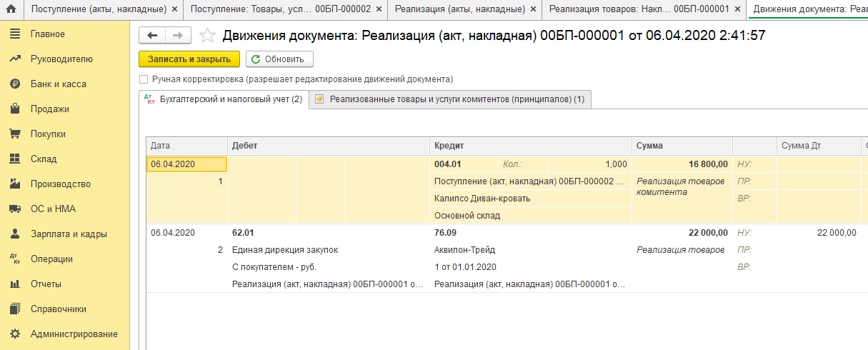
Task: Open Зарплата и кадры section
Action: point(69,234)
